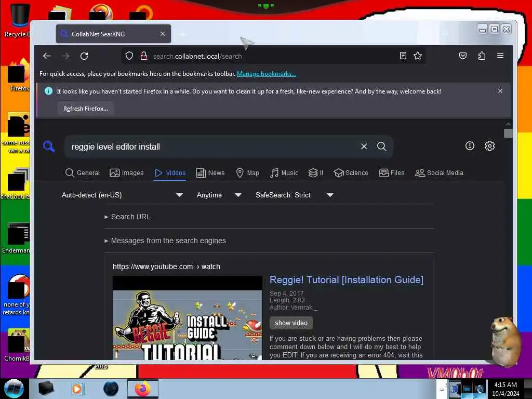This screenshot has width=532, height=399.
Task: Open the tracking protection shield icon
Action: coord(129,56)
